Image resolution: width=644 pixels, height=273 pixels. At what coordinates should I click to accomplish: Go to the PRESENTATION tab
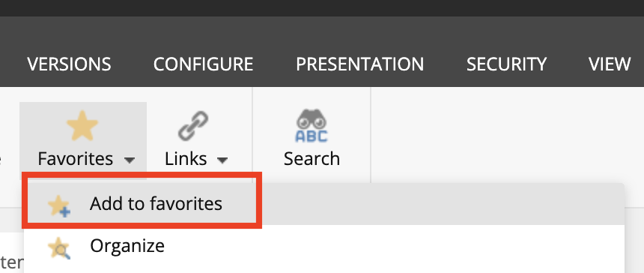(x=359, y=64)
